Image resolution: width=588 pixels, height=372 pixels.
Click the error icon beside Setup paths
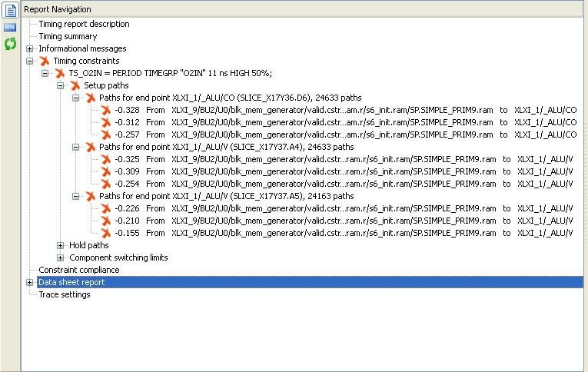pyautogui.click(x=75, y=85)
